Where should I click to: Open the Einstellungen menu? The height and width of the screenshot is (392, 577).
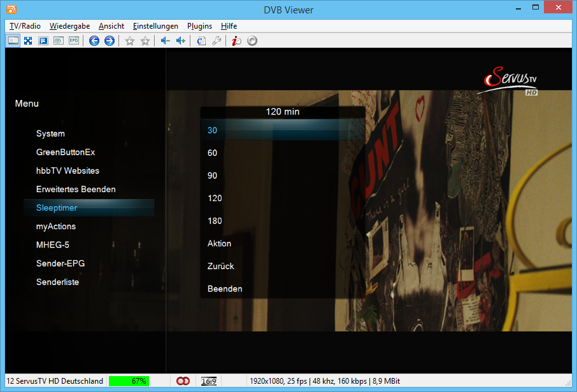click(x=155, y=26)
